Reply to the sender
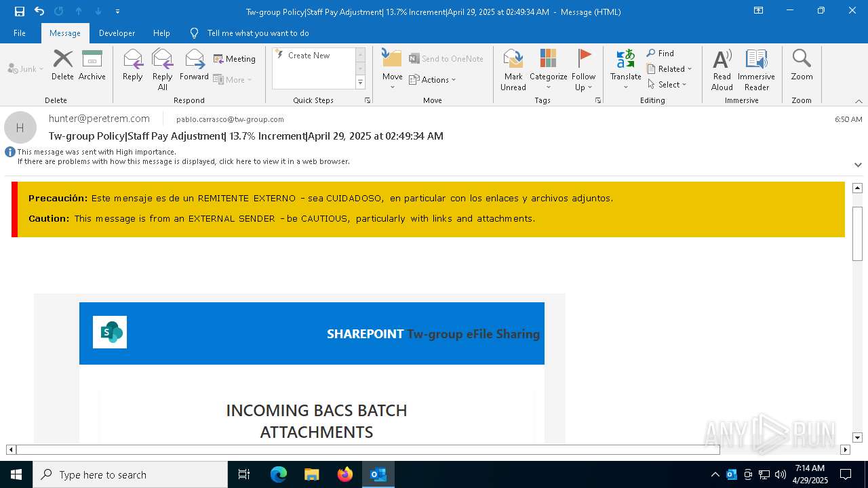Screen dimensions: 868x488 pyautogui.click(x=133, y=65)
